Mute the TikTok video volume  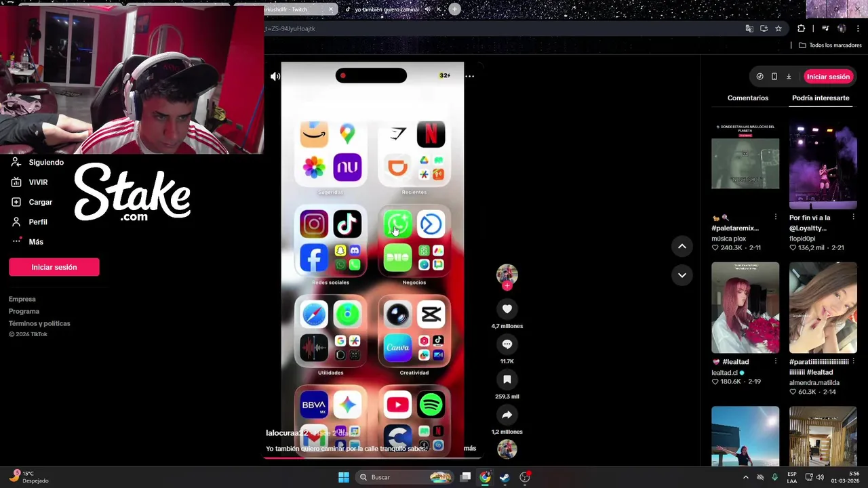click(275, 77)
